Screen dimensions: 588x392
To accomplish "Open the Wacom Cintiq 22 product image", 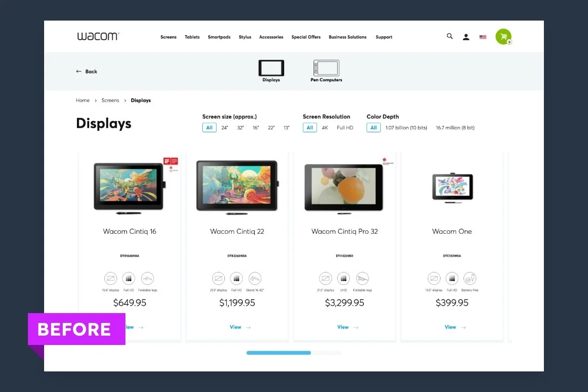I will tap(237, 187).
